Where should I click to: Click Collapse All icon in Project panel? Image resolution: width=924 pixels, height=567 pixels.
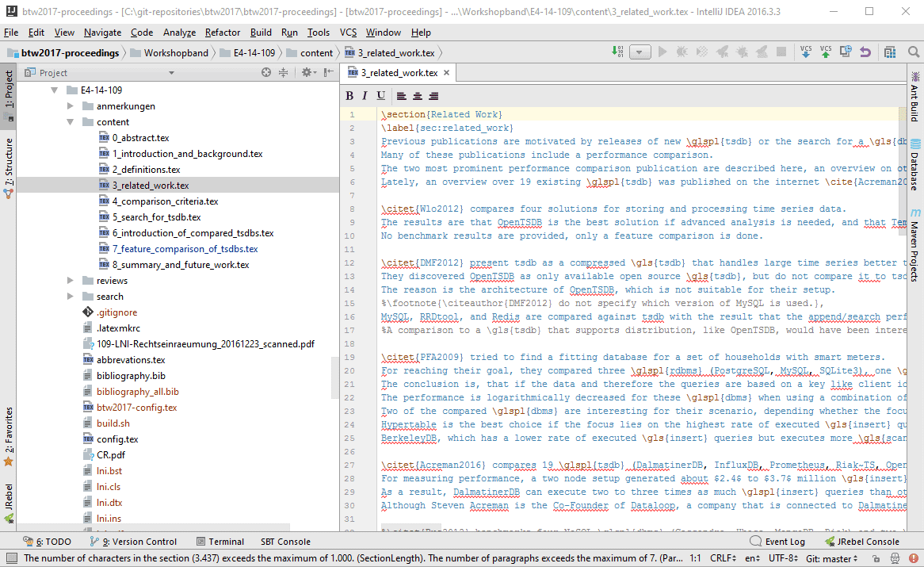click(x=284, y=72)
